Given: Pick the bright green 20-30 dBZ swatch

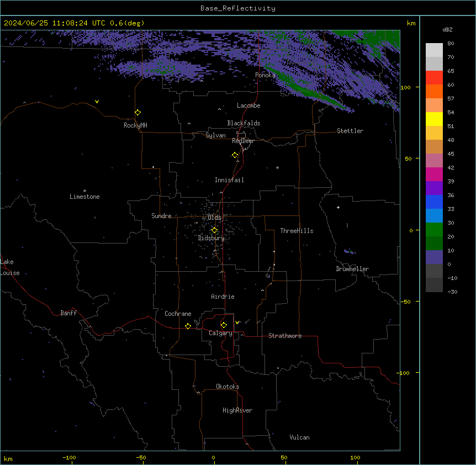Looking at the screenshot, I should (434, 230).
